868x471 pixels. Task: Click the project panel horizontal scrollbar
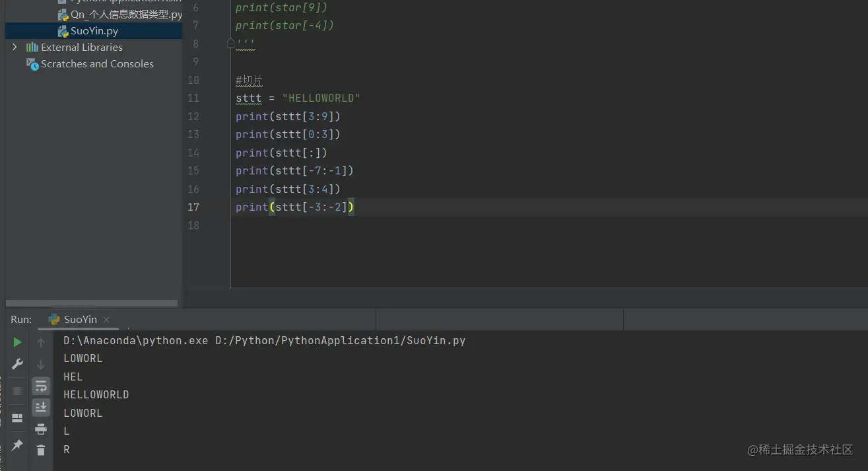(91, 304)
